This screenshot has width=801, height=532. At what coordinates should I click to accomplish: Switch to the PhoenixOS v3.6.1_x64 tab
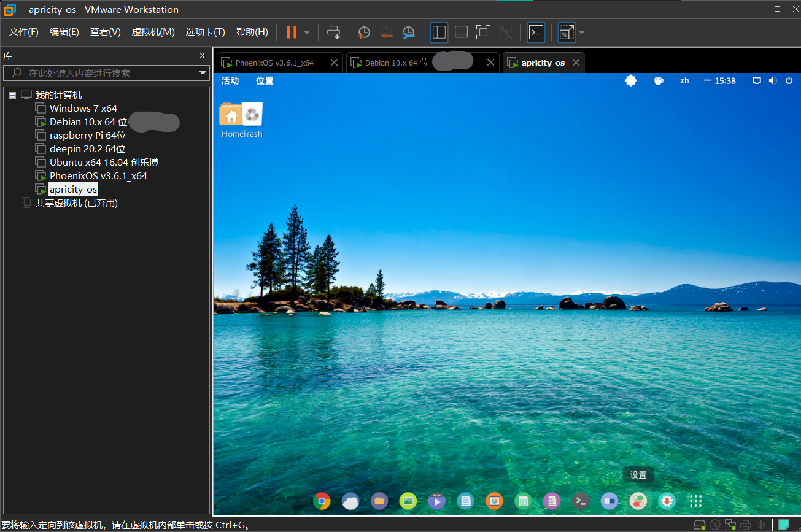tap(274, 63)
